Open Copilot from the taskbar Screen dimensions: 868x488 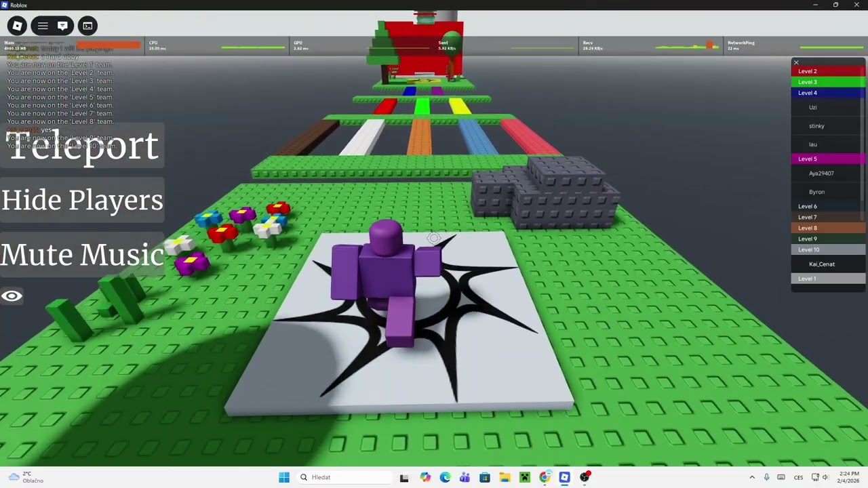[x=425, y=477]
